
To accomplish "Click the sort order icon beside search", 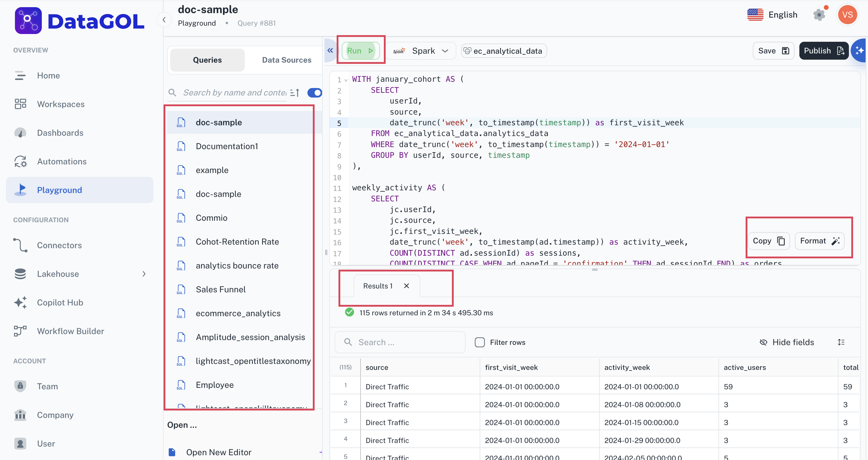I will click(295, 92).
